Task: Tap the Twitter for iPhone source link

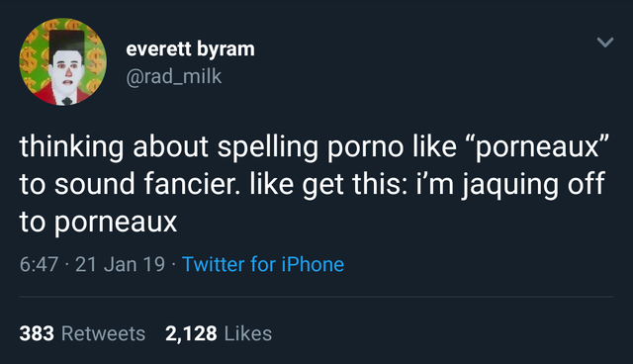Action: point(263,264)
